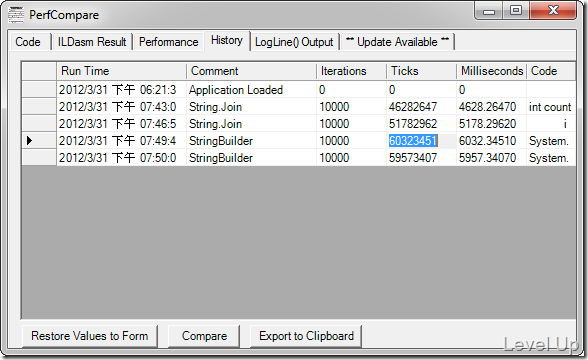Click milliseconds value 6032.34510
Screen dimensions: 588x360
point(491,141)
